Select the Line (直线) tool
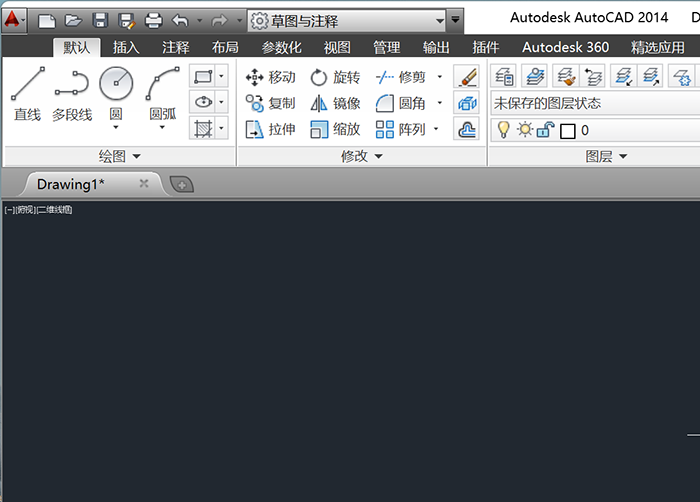Viewport: 700px width, 502px height. (x=28, y=95)
